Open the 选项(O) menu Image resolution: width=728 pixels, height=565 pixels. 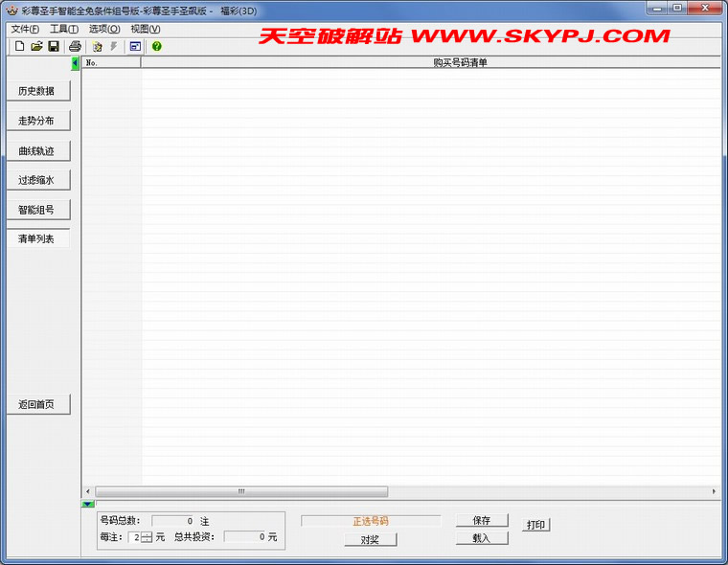104,29
